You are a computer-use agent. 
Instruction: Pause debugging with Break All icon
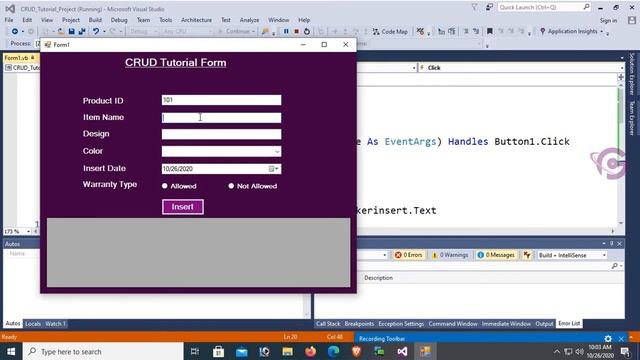(x=286, y=31)
